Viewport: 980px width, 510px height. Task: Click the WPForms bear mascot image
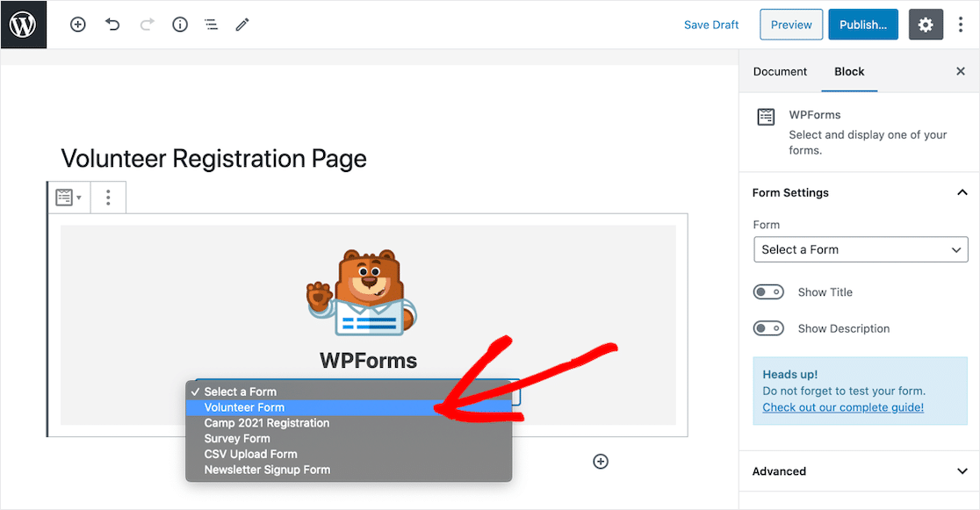click(361, 292)
